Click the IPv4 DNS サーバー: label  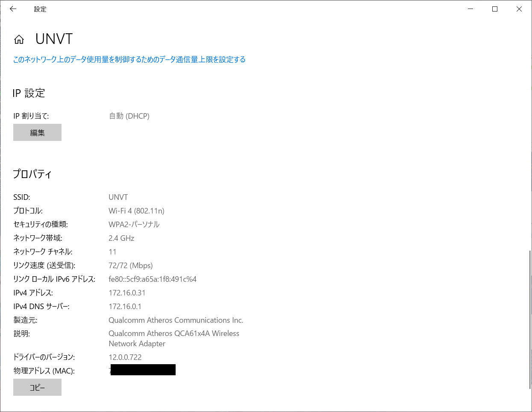41,307
